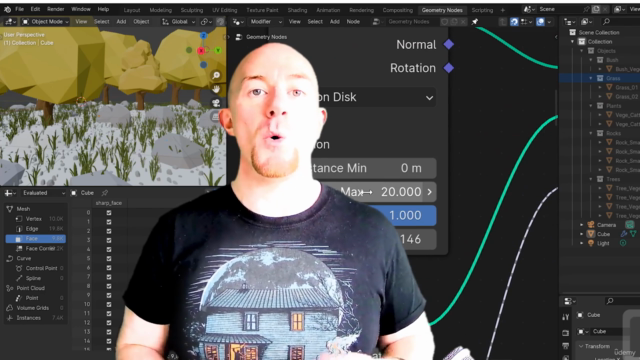Open the Help menu
The height and width of the screenshot is (360, 640).
[x=103, y=9]
